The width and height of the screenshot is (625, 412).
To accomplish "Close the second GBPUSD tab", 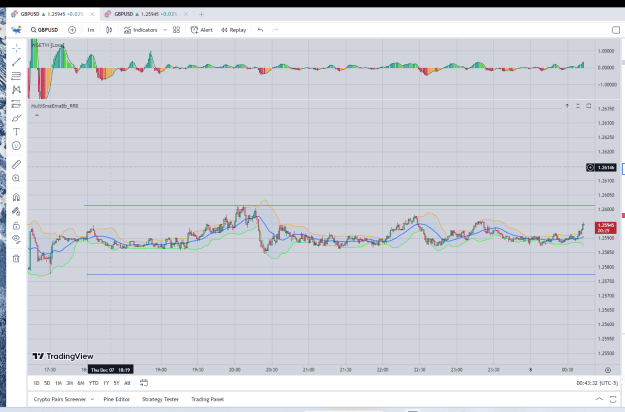I will (x=186, y=14).
